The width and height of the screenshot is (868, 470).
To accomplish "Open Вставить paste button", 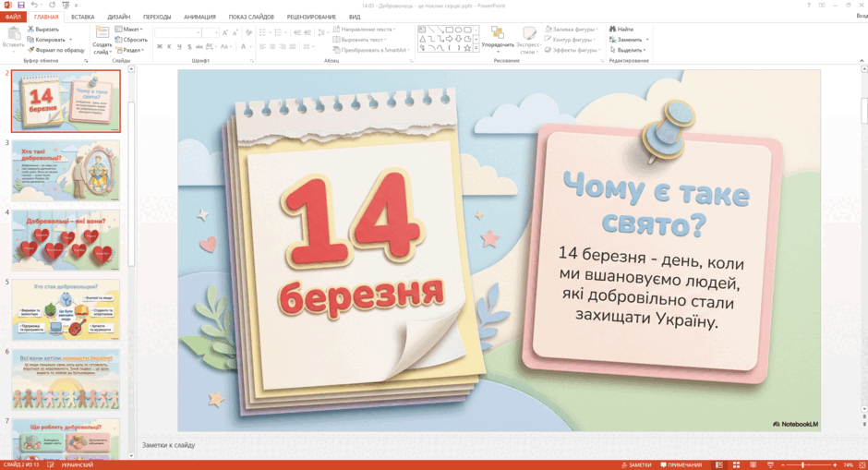I will (13, 38).
